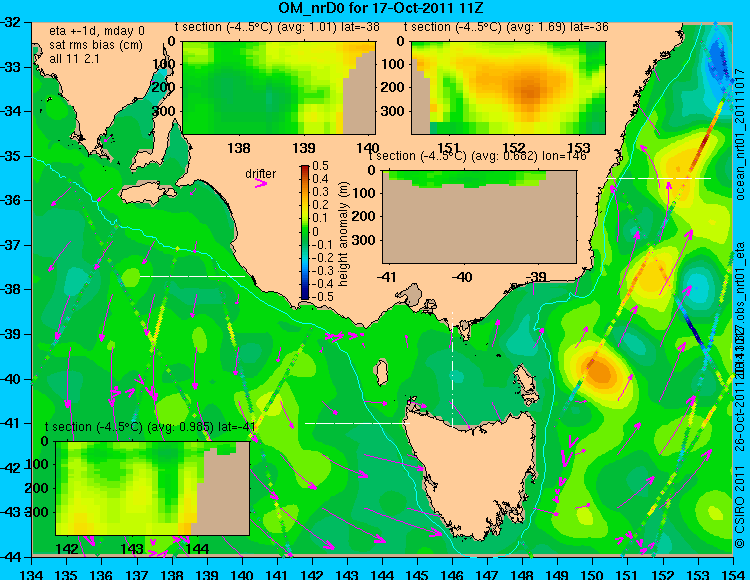
Task: Click the -0.5 tick on the colorbar
Action: 321,296
